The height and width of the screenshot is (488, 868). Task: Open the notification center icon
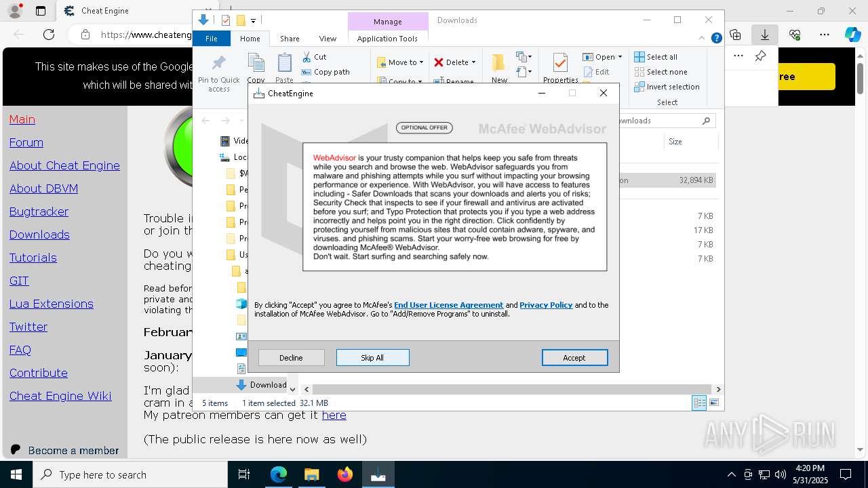point(846,474)
